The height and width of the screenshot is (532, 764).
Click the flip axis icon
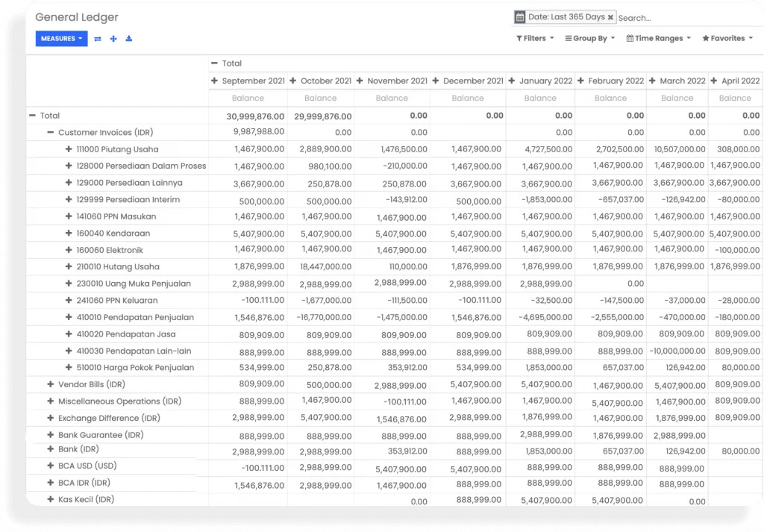point(98,39)
